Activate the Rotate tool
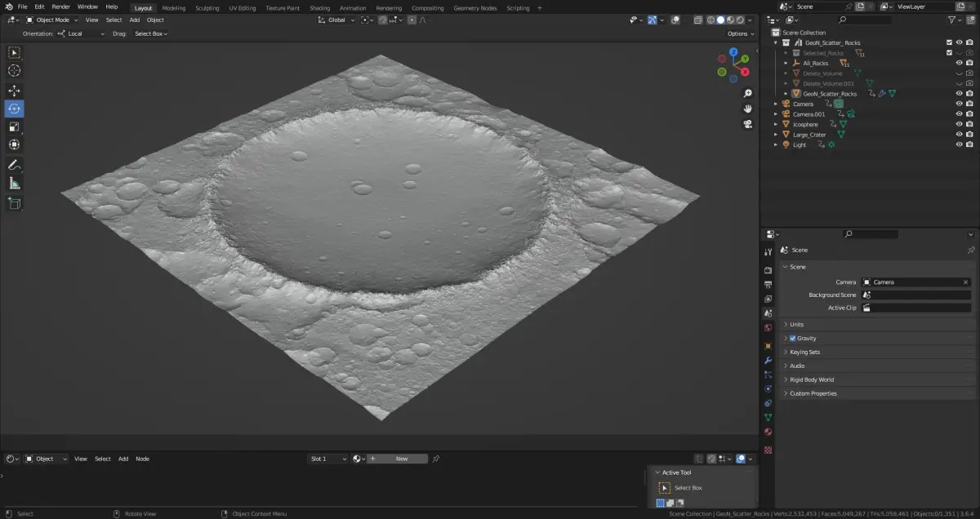 click(x=14, y=109)
